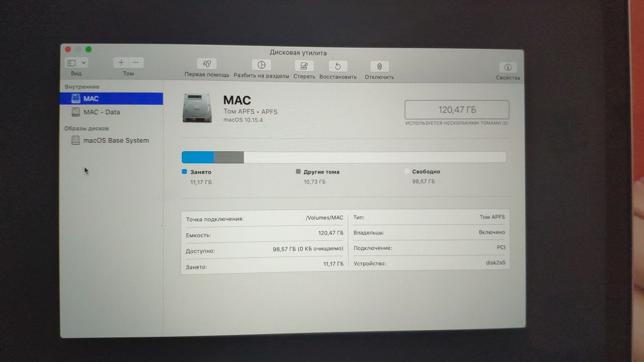Click the gray other volumes bar segment
The image size is (644, 362).
click(229, 157)
